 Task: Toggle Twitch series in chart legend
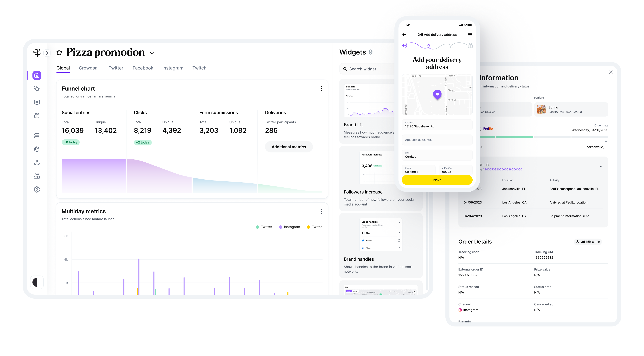pos(314,227)
